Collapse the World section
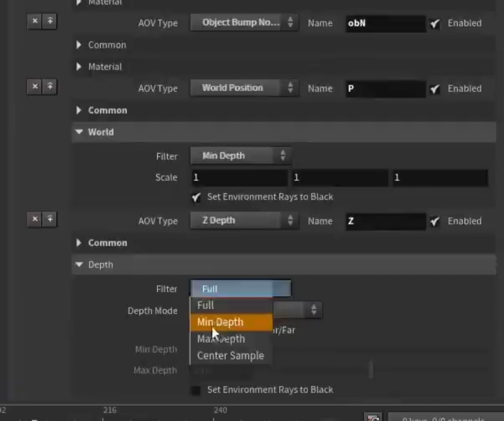Image resolution: width=504 pixels, height=421 pixels. click(x=79, y=132)
